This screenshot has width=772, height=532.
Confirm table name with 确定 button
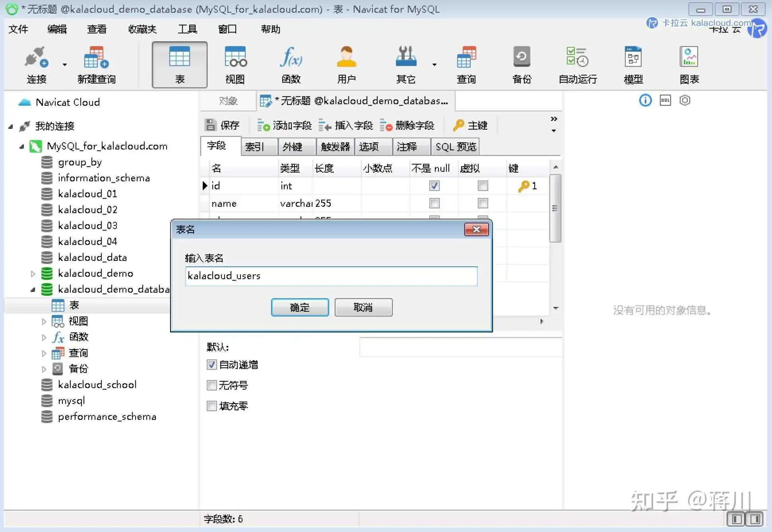click(x=300, y=307)
